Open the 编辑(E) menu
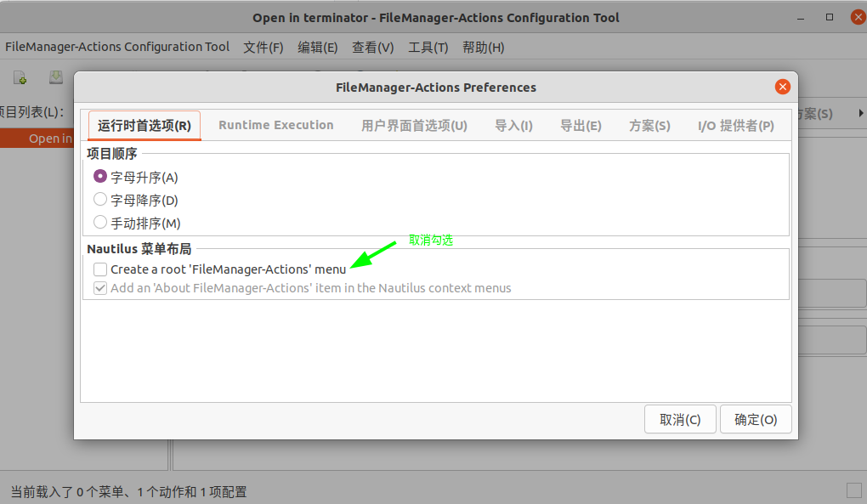Viewport: 867px width, 504px height. tap(317, 48)
